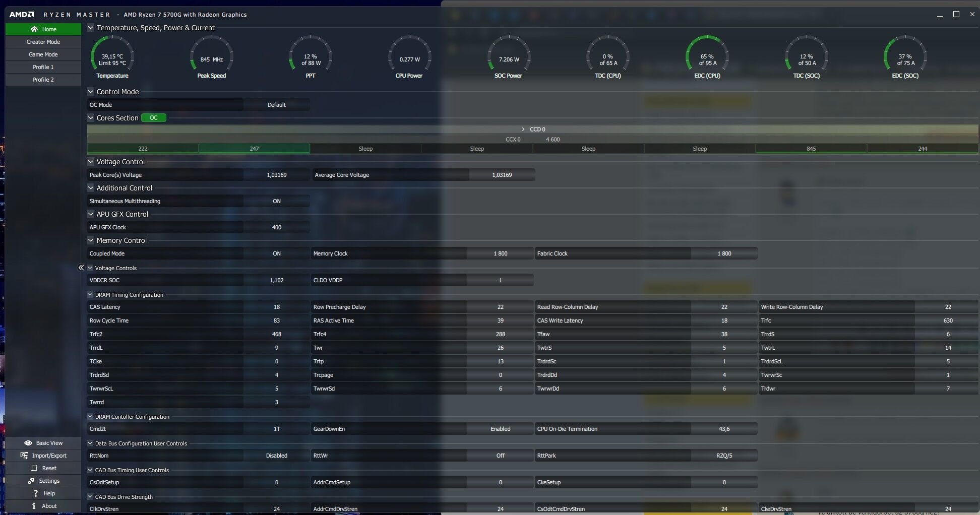Screen dimensions: 980x515
Task: Toggle GearDownEn Enabled value
Action: tap(500, 429)
